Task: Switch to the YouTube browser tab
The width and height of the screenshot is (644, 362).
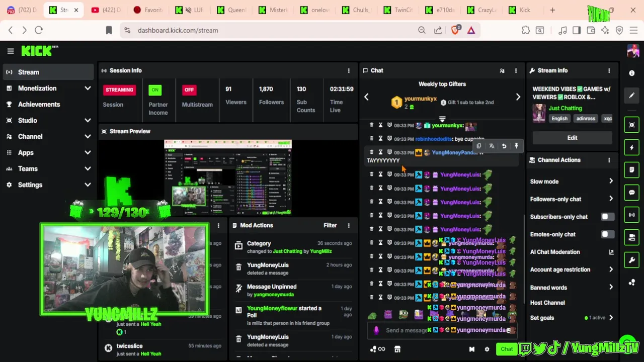Action: pos(107,10)
